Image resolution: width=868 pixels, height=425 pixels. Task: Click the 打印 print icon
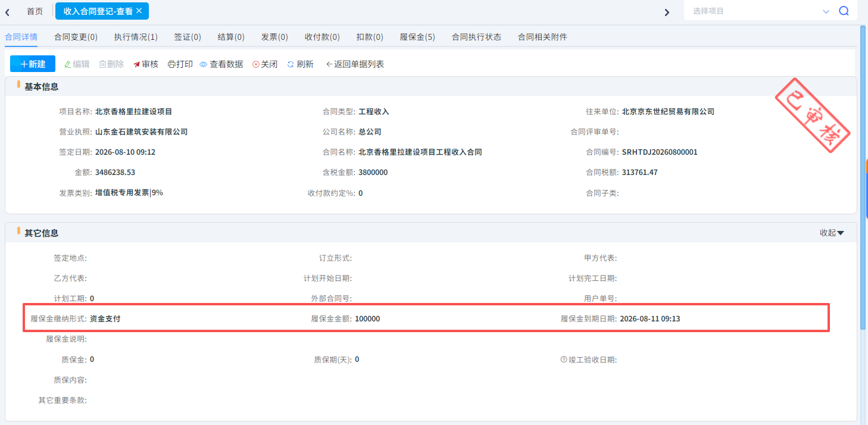[171, 64]
